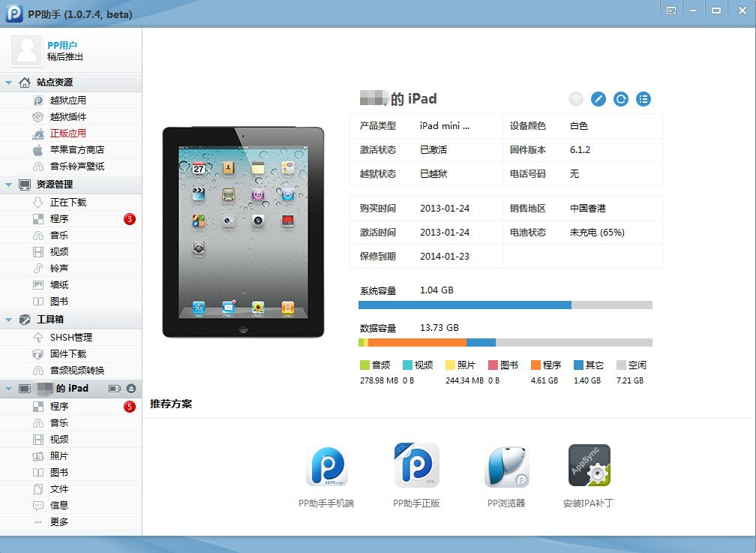Click the eject icon next to iPad
This screenshot has width=756, height=553.
[131, 389]
